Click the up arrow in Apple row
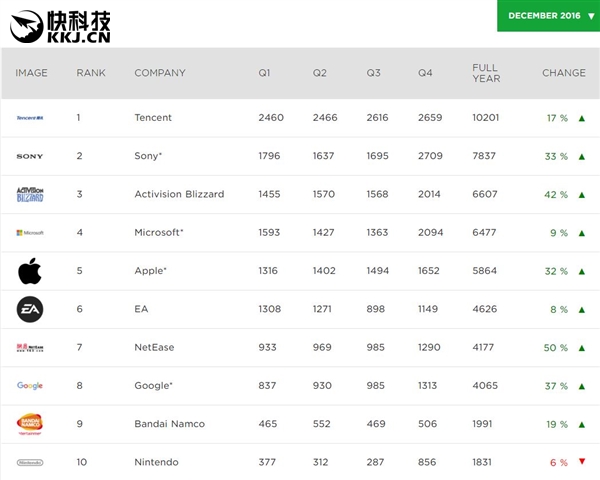This screenshot has height=480, width=600. tap(582, 271)
